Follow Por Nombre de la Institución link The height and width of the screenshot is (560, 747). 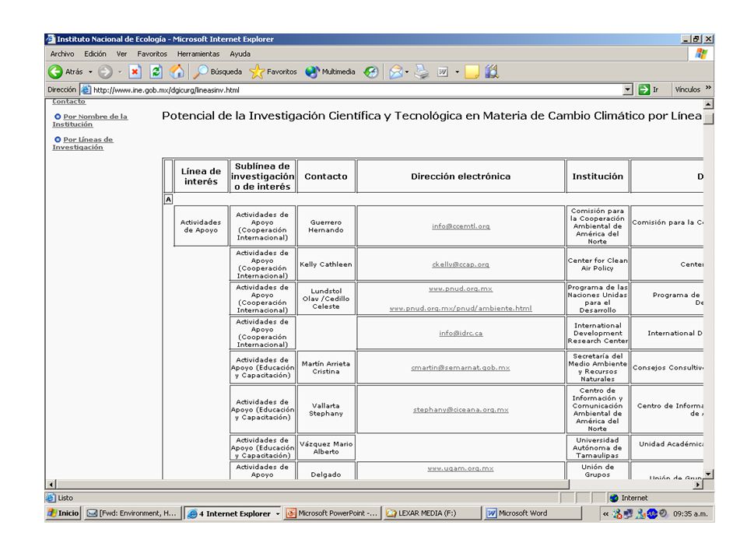click(90, 120)
